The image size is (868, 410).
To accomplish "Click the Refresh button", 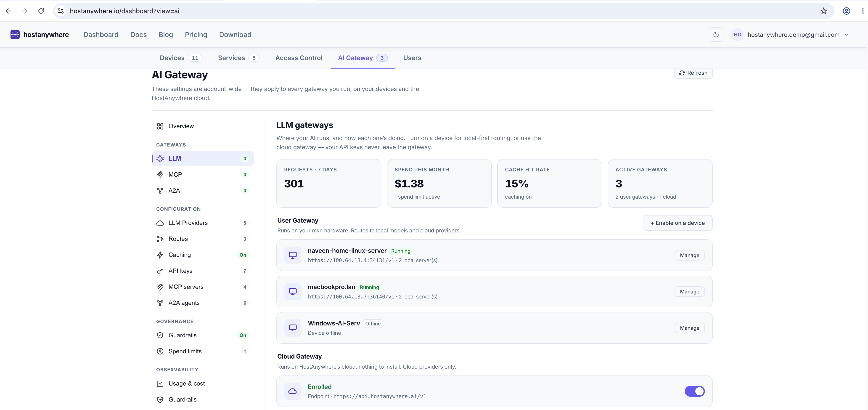I will point(693,73).
